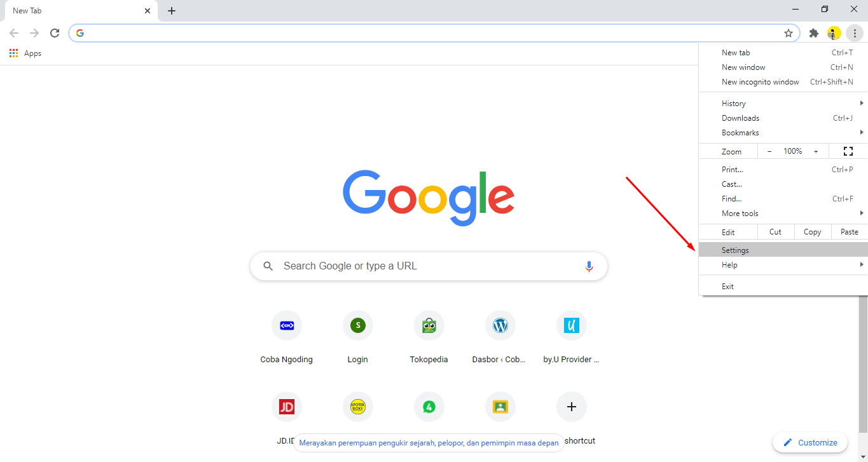Click Paste in the Edit row
Viewport: 868px width, 462px height.
coord(849,232)
